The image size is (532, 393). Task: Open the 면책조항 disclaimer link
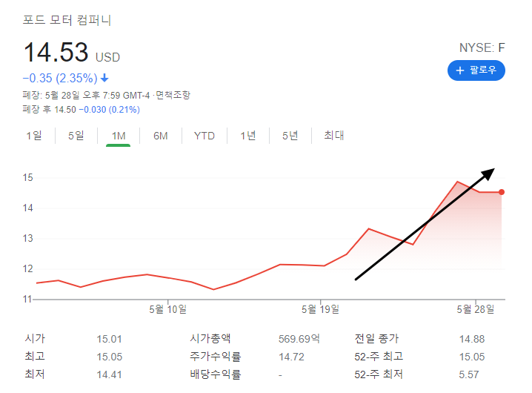(x=173, y=95)
